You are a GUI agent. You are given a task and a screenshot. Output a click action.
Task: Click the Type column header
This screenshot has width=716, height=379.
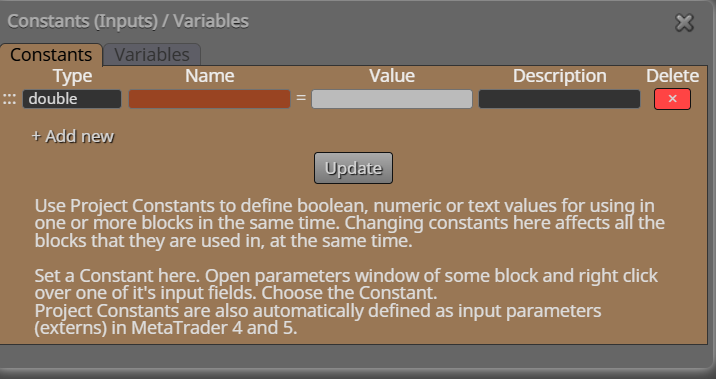[72, 76]
